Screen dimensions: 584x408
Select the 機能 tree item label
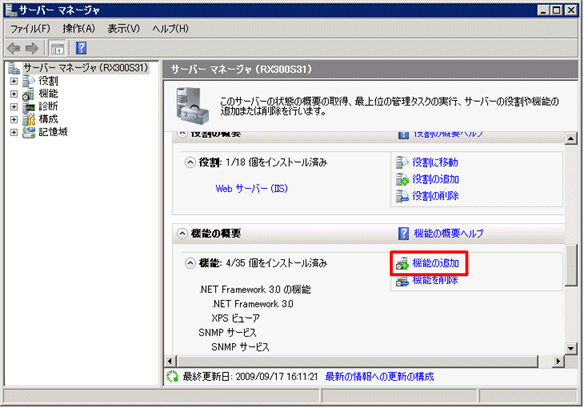tap(48, 94)
